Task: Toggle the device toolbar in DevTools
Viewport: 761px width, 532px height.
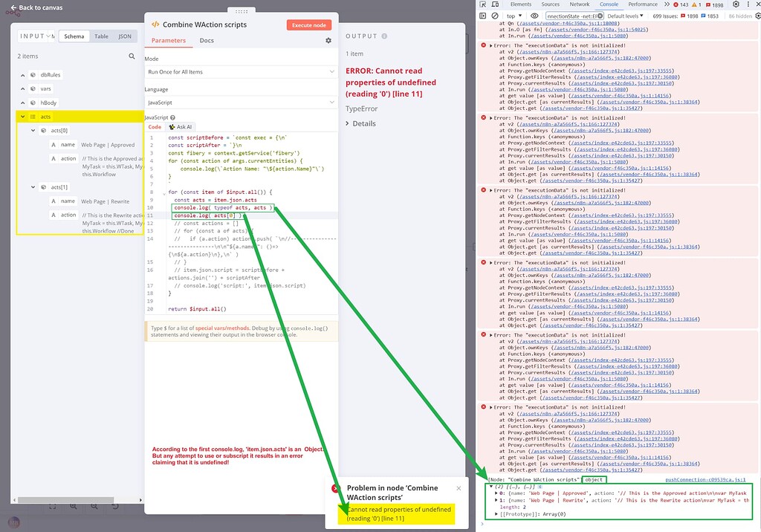Action: (x=494, y=4)
